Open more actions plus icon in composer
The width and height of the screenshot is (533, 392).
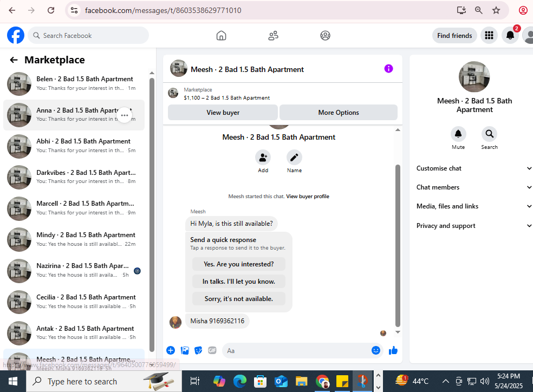pos(171,350)
